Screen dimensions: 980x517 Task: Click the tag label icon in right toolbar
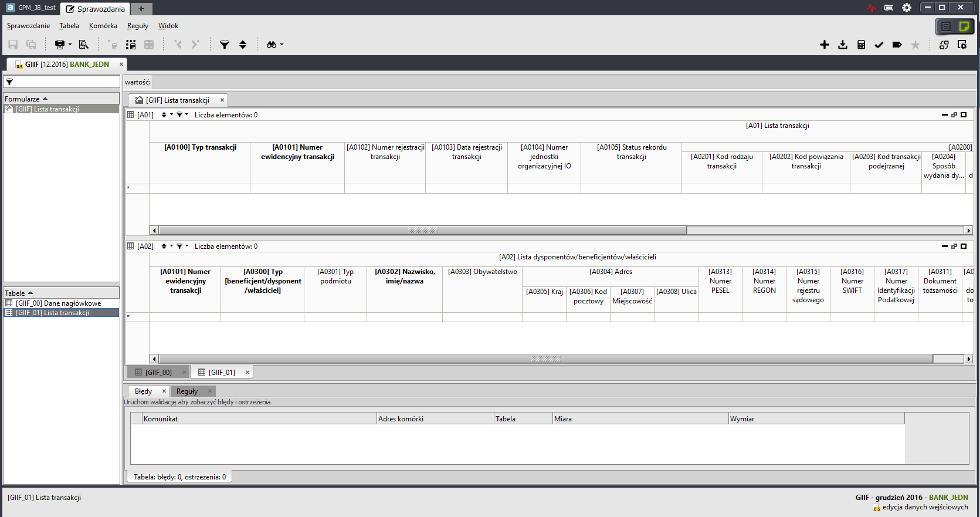point(897,45)
